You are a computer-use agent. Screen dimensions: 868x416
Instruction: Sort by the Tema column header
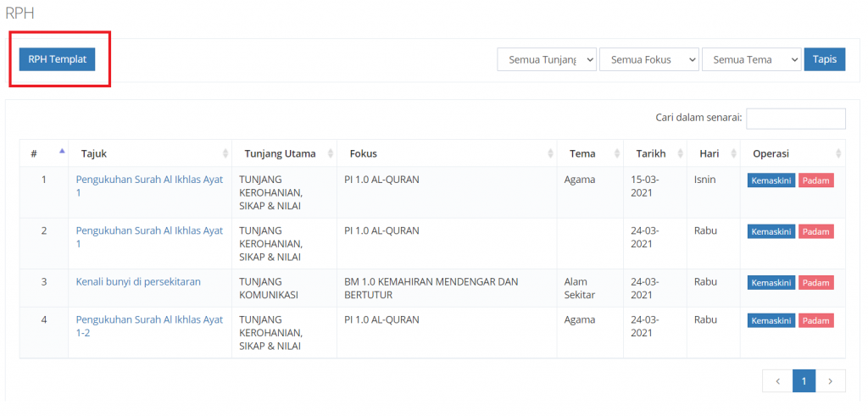click(590, 153)
